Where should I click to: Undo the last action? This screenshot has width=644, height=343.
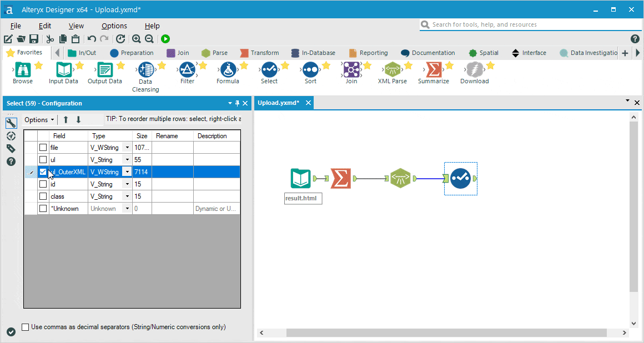(x=92, y=39)
